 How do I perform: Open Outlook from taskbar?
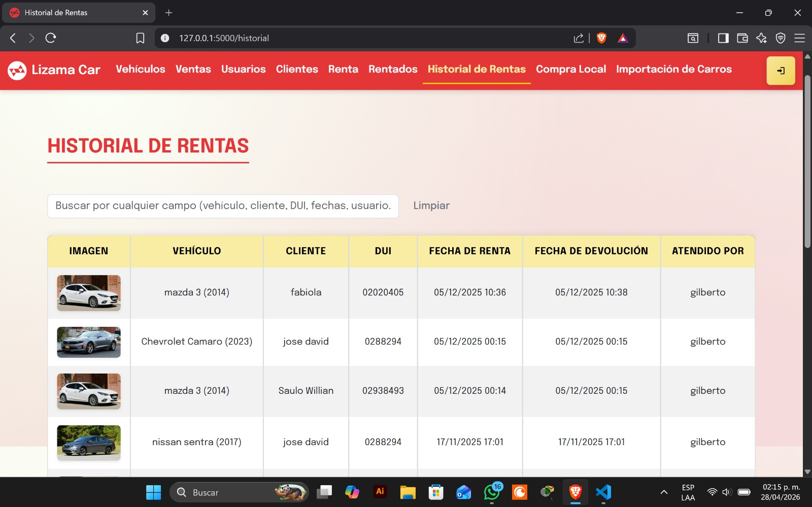point(463,492)
